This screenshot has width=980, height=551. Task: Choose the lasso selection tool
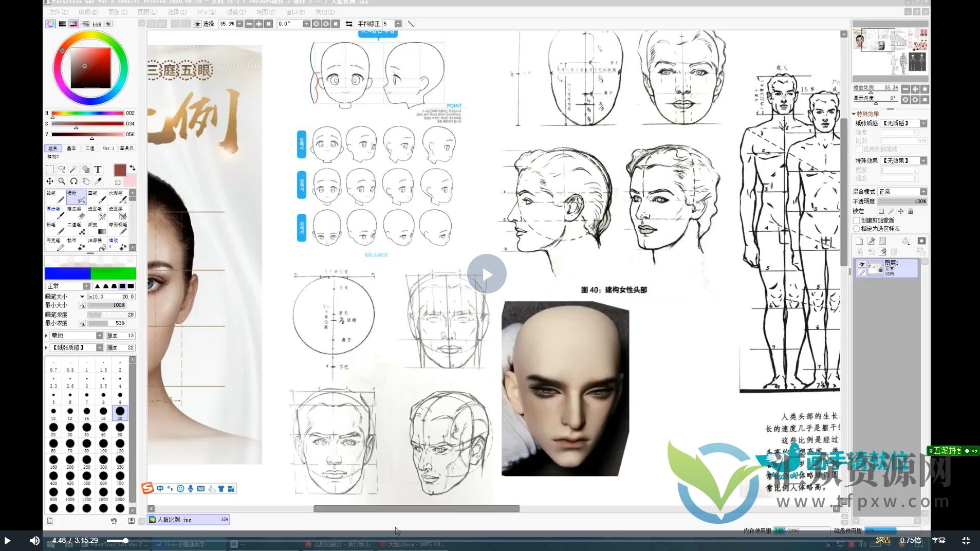62,169
